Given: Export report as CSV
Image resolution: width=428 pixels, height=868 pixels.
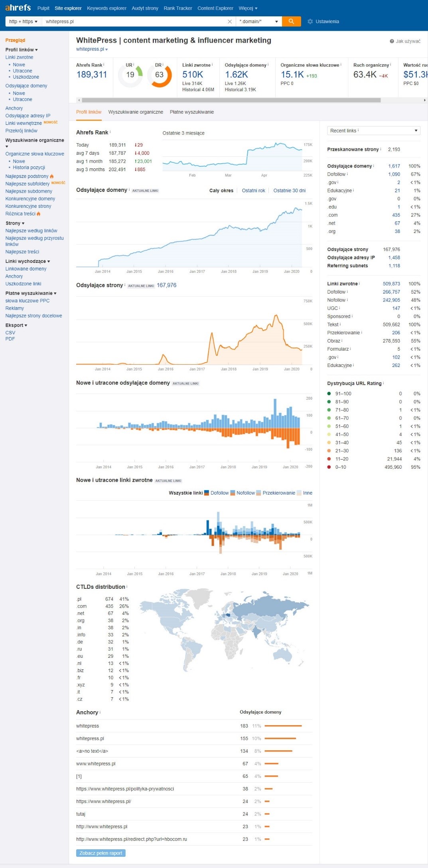Looking at the screenshot, I should (10, 333).
